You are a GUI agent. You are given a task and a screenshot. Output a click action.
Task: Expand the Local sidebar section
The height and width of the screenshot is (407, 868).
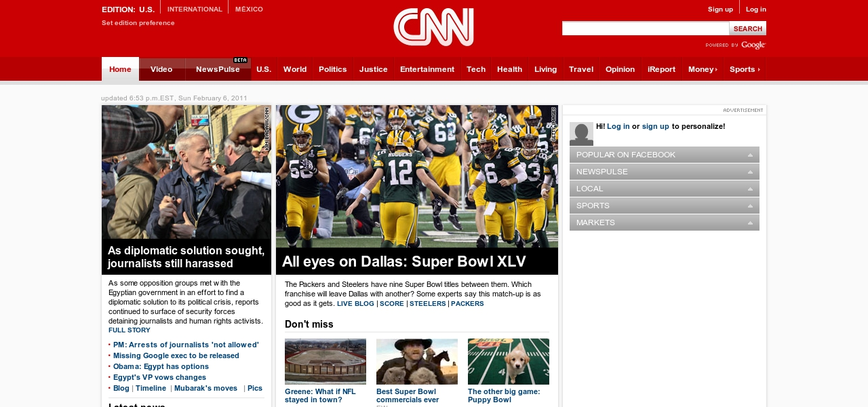[664, 189]
